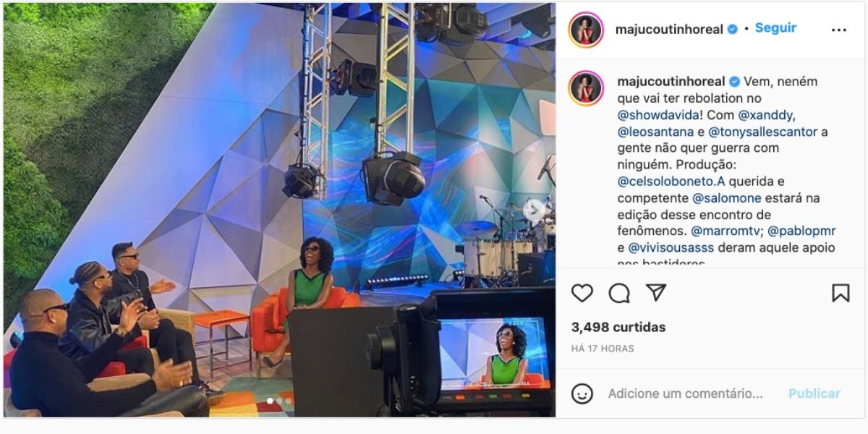Follow the account with Seguir
The height and width of the screenshot is (434, 868).
(775, 28)
